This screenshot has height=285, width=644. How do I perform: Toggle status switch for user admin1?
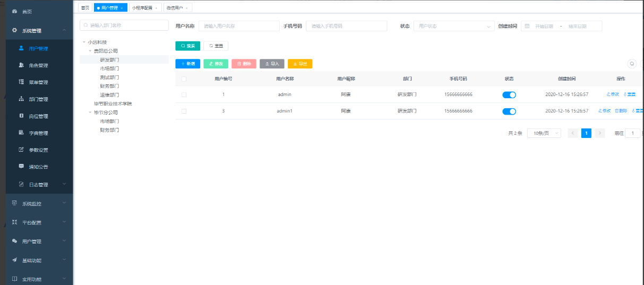point(509,111)
